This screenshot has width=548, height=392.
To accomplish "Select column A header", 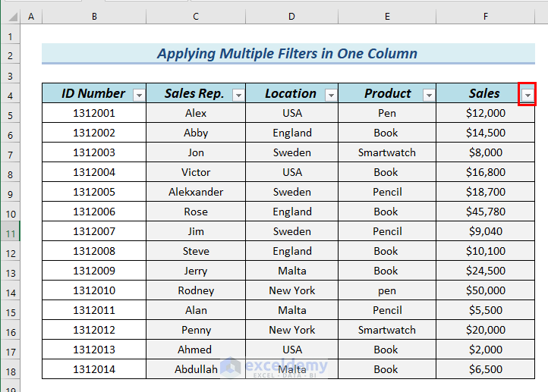I will tap(31, 16).
